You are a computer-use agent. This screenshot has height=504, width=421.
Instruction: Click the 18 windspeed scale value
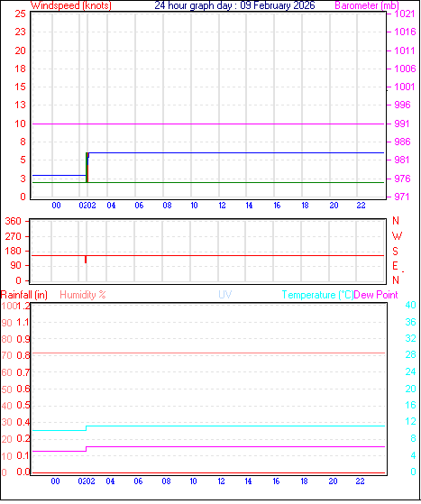pyautogui.click(x=20, y=69)
